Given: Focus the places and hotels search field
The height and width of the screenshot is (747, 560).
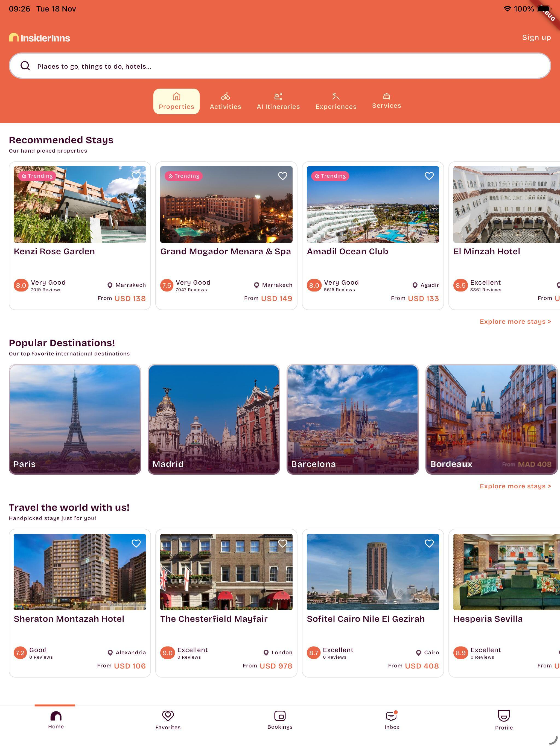Looking at the screenshot, I should click(x=280, y=66).
